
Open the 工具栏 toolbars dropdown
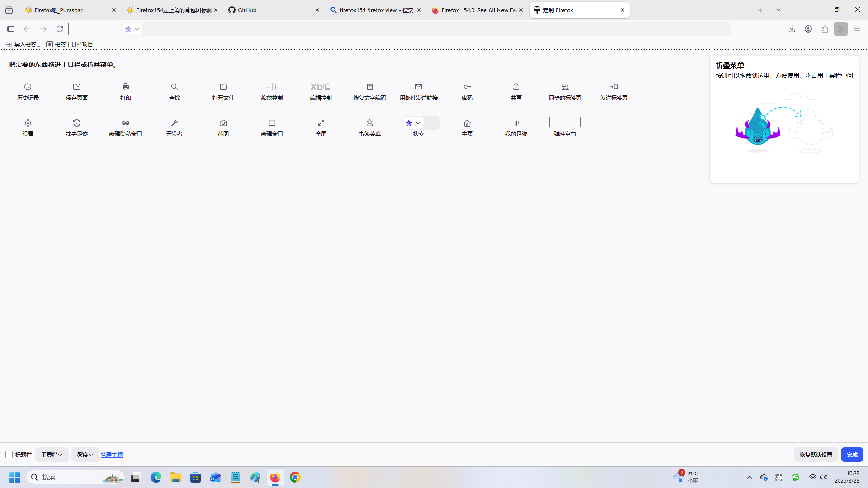point(52,455)
